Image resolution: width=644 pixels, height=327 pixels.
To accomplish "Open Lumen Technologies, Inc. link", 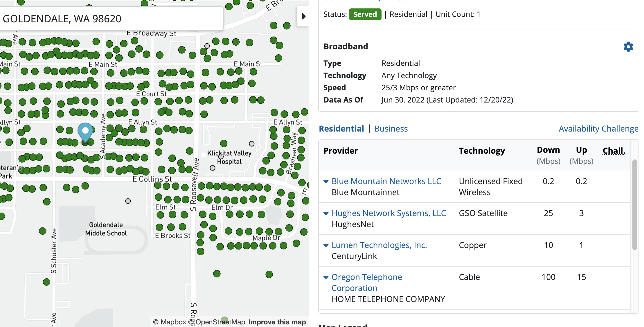I will pyautogui.click(x=379, y=245).
